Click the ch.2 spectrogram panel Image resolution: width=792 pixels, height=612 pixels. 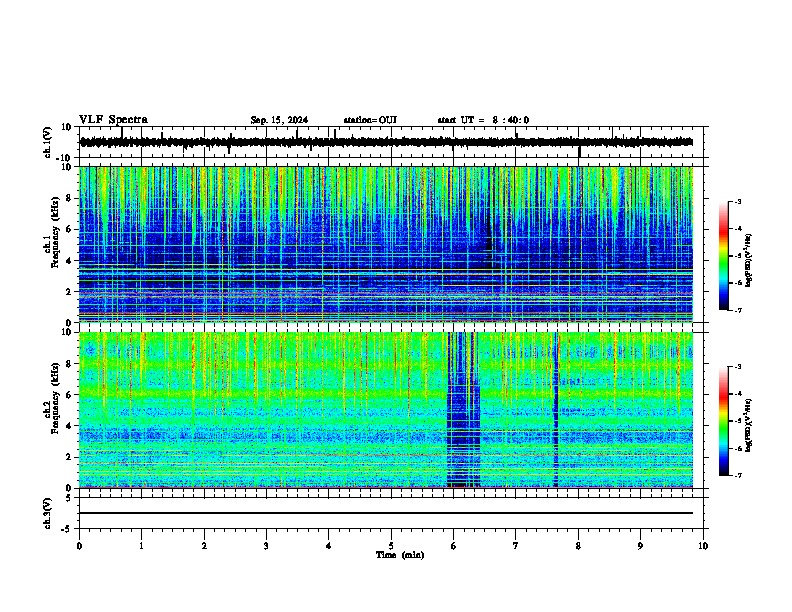[x=386, y=410]
